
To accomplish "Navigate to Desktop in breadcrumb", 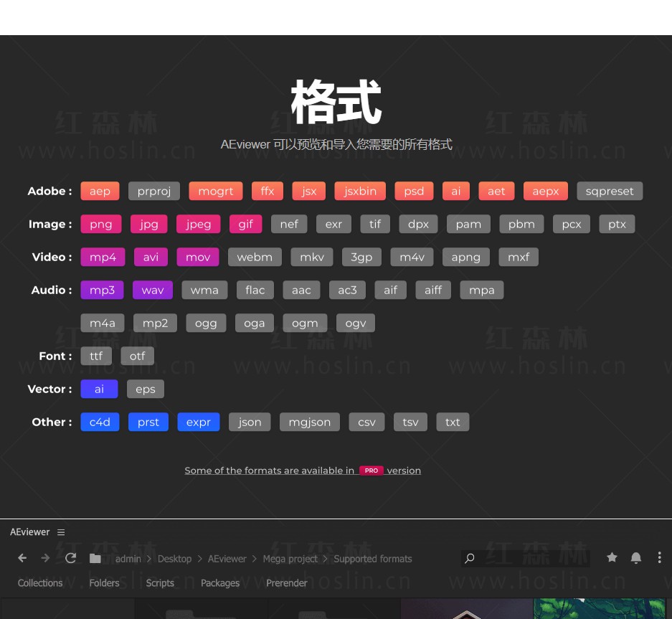I will pyautogui.click(x=174, y=559).
